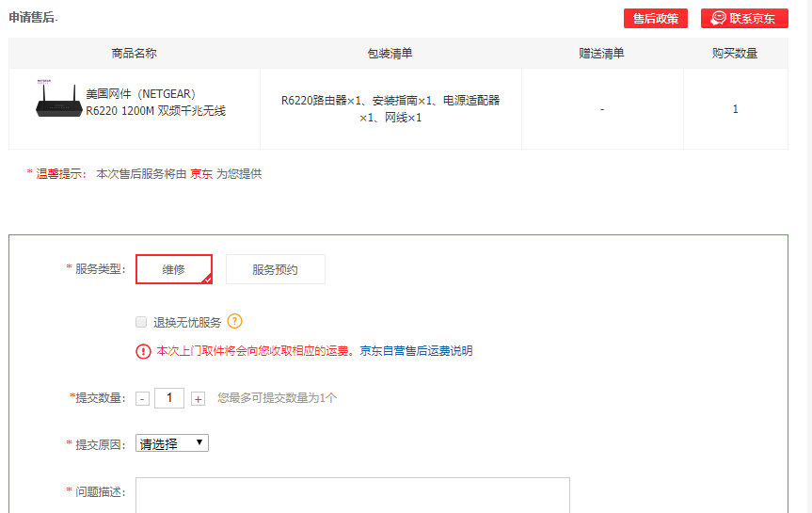Select the 维修 service type

[x=174, y=269]
